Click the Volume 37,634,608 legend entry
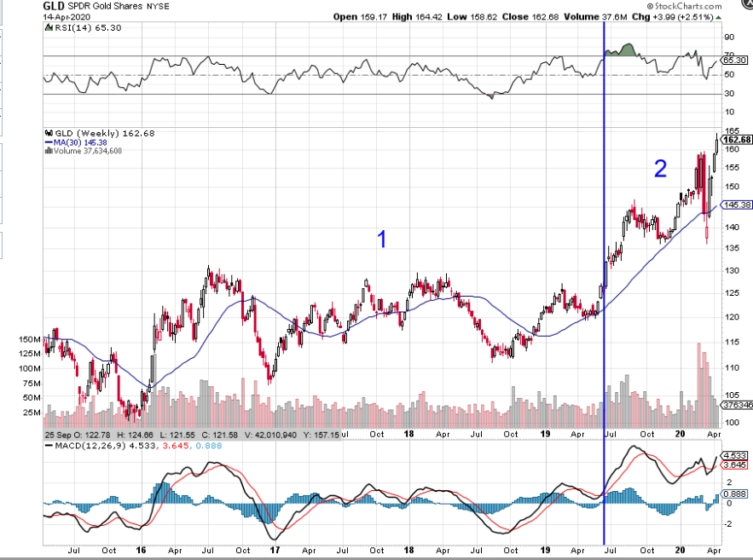Viewport: 753px width, 560px height. tap(87, 151)
